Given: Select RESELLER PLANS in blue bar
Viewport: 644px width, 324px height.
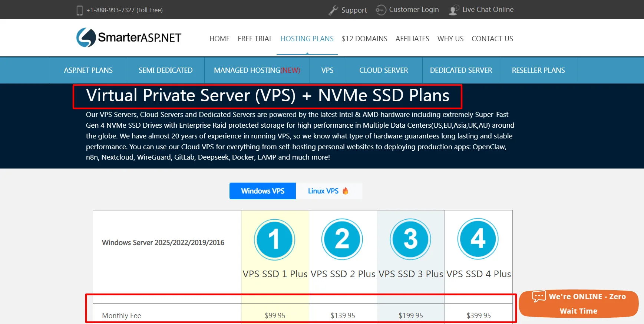Looking at the screenshot, I should click(538, 70).
